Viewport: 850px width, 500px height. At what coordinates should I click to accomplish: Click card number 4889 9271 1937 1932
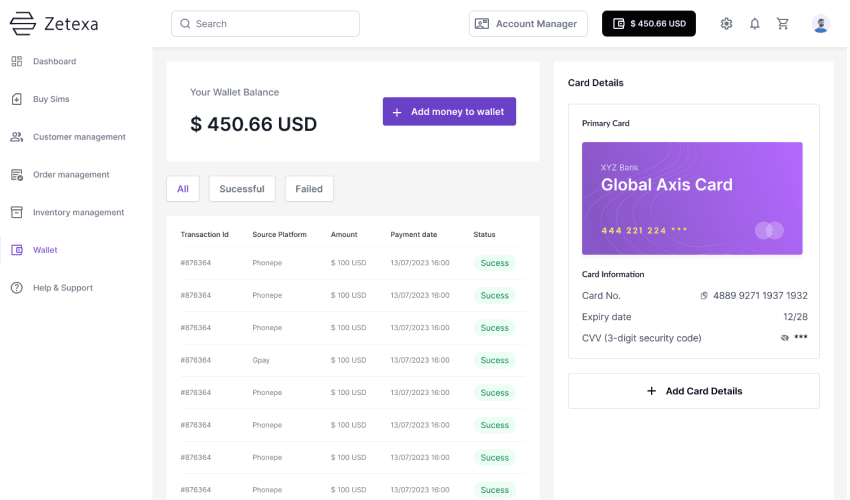pos(760,296)
